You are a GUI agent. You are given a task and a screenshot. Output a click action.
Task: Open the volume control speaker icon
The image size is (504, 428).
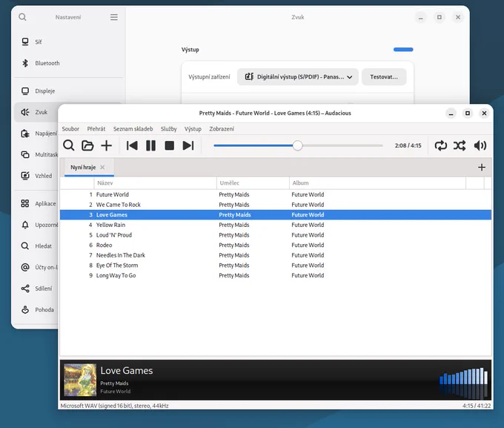point(480,145)
